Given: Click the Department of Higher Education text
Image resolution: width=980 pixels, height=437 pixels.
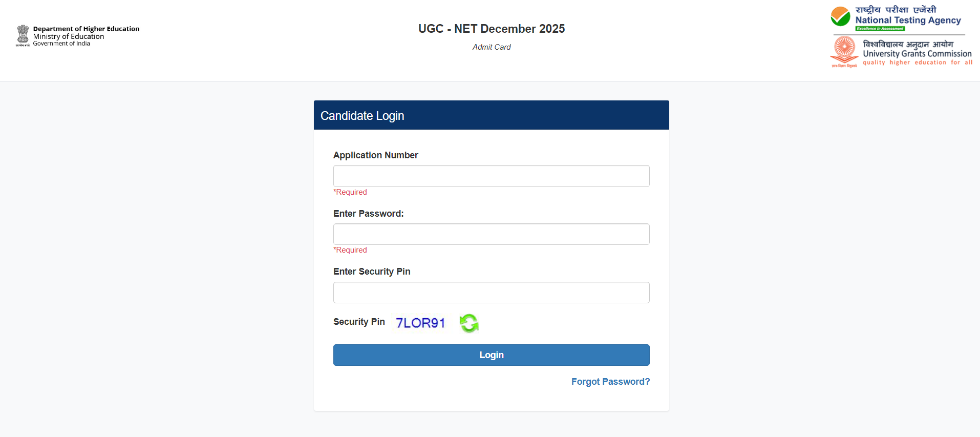Looking at the screenshot, I should coord(86,29).
